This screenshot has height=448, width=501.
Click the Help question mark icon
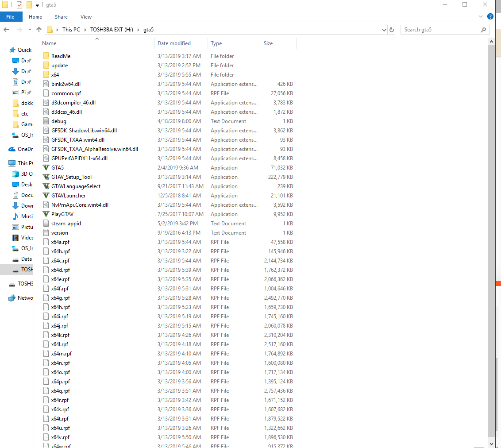click(490, 17)
